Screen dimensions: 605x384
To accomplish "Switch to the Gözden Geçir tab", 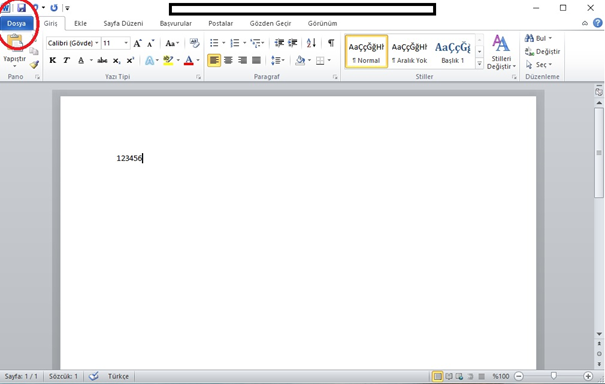I will point(270,24).
